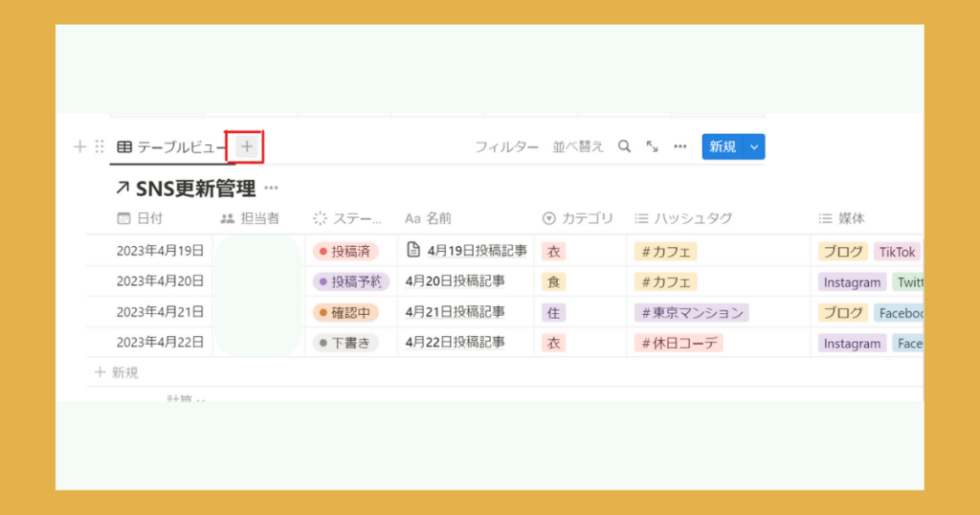980x515 pixels.
Task: Open the page icon of 4月19日投稿記事
Action: click(413, 251)
